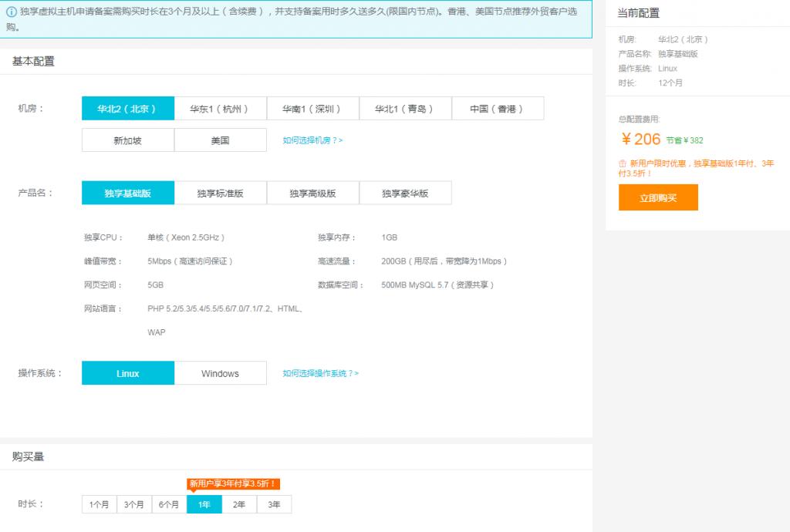The image size is (790, 532).
Task: Select the 独享高级版 plan
Action: 312,193
